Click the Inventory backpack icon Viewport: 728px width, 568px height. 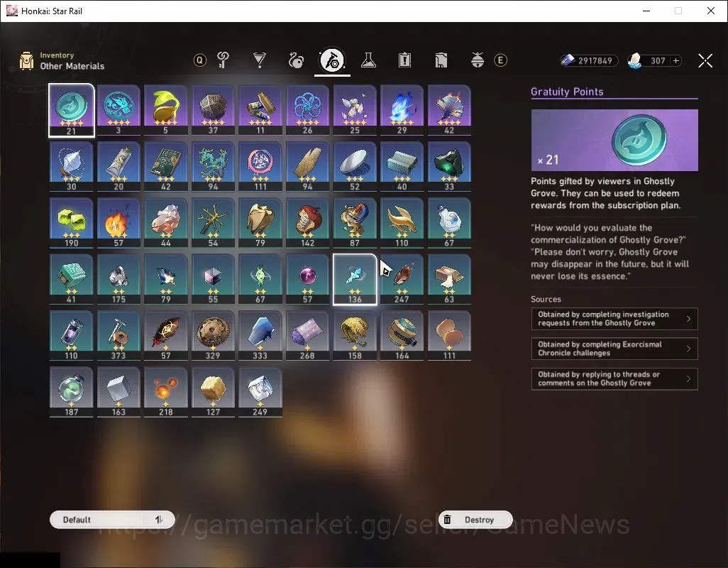(26, 61)
